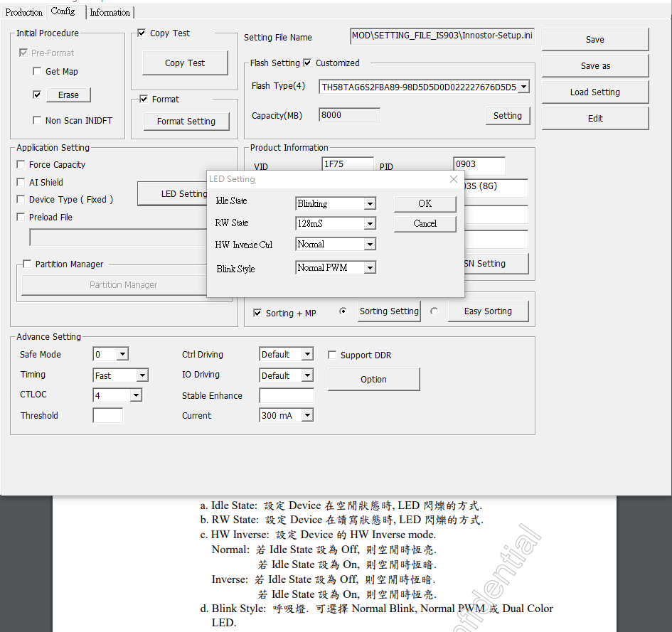
Task: Click the Save as button
Action: [x=595, y=65]
